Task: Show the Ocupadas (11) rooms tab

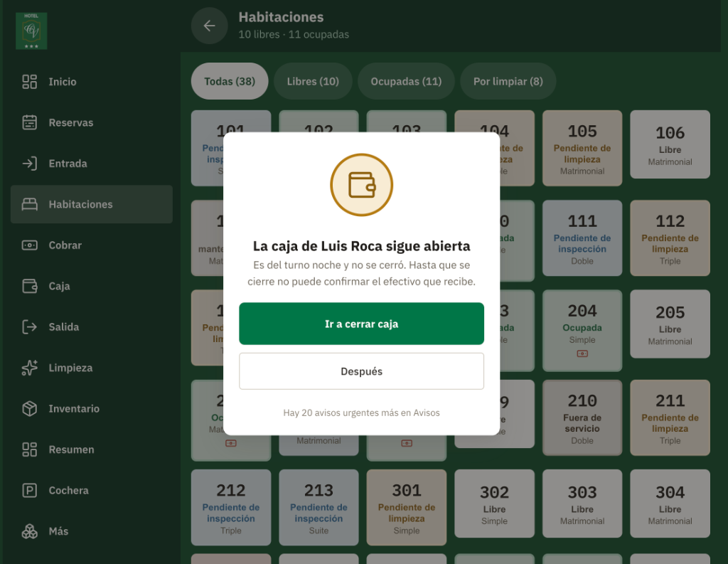Action: (x=406, y=81)
